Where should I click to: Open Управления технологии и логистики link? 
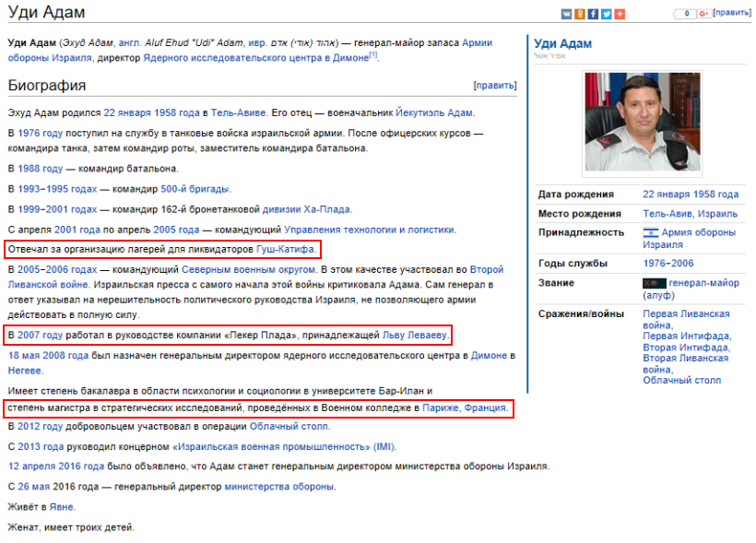369,230
